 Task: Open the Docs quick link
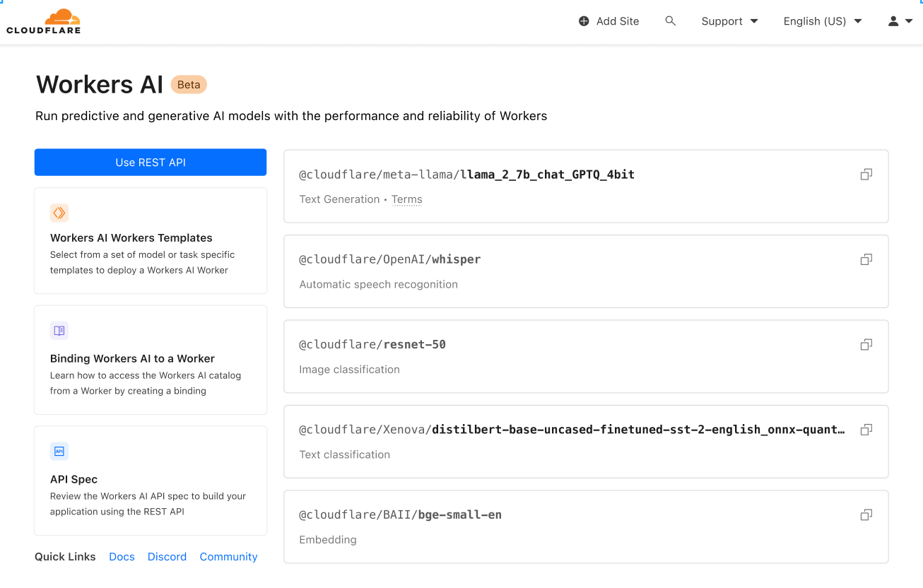122,556
